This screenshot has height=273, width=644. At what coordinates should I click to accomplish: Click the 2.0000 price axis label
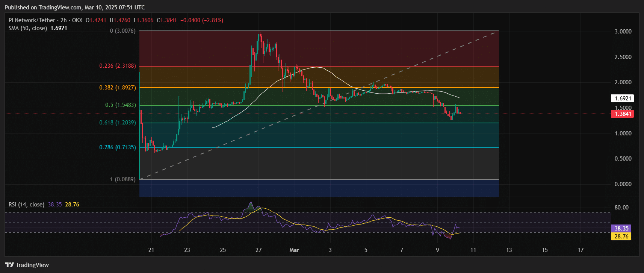[x=623, y=82]
